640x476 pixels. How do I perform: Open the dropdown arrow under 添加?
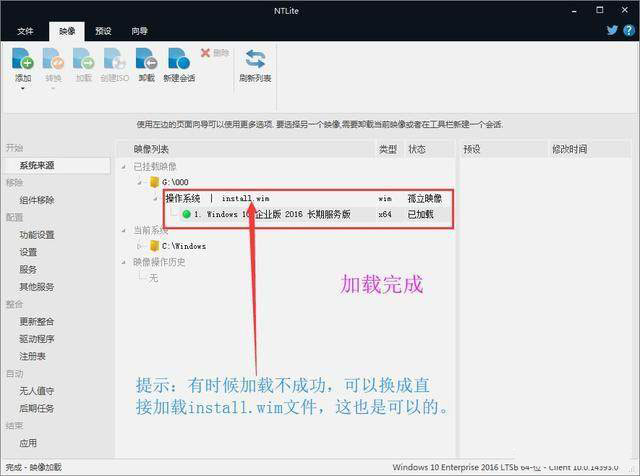click(x=23, y=89)
